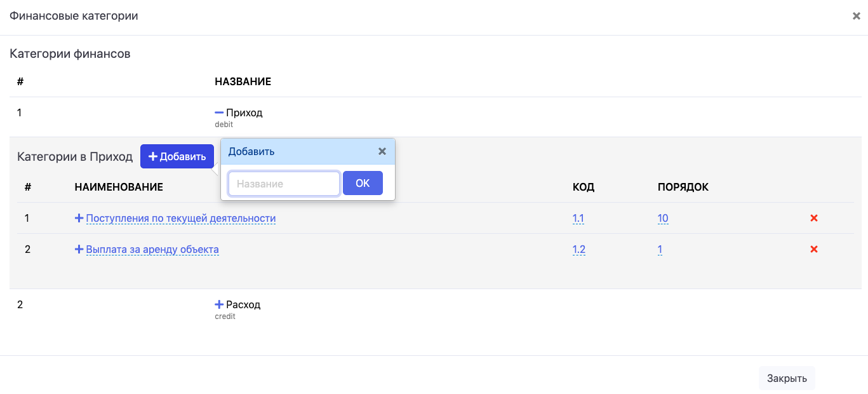This screenshot has height=394, width=868.
Task: Expand Выплата за аренду объекта plus icon
Action: click(79, 249)
